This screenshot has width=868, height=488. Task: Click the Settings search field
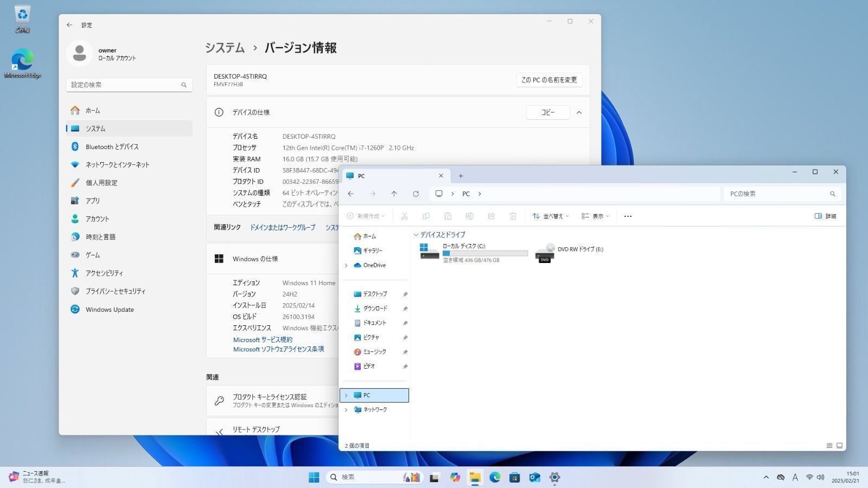129,85
